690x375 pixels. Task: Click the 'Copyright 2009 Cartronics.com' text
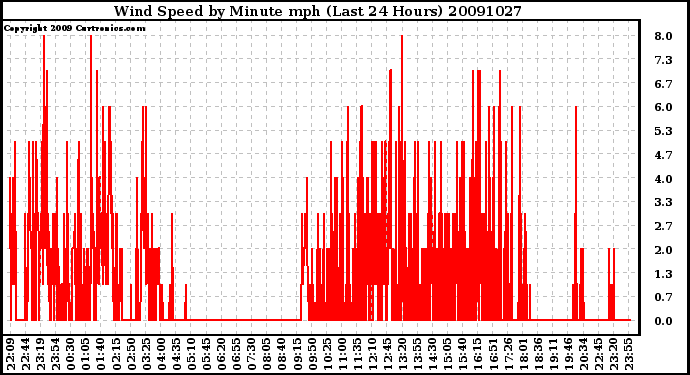(75, 28)
